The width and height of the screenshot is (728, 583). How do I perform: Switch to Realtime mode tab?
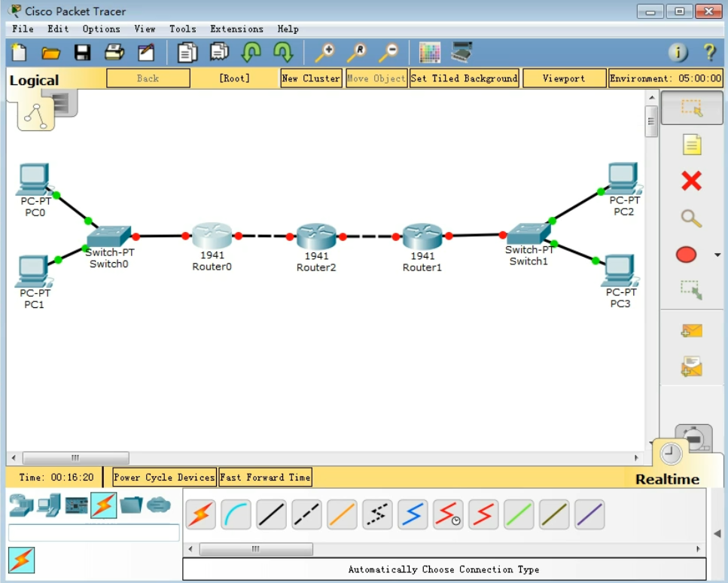(x=667, y=479)
